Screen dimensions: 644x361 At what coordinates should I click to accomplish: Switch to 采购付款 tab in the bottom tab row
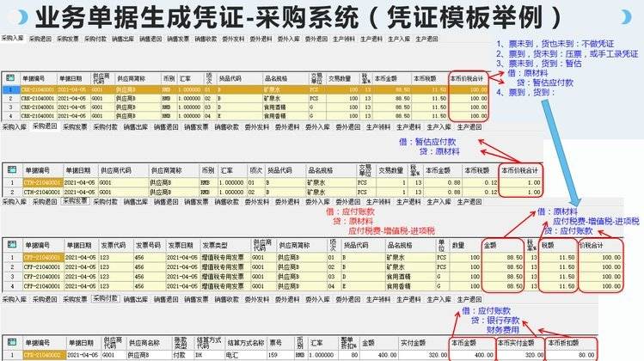pyautogui.click(x=105, y=298)
